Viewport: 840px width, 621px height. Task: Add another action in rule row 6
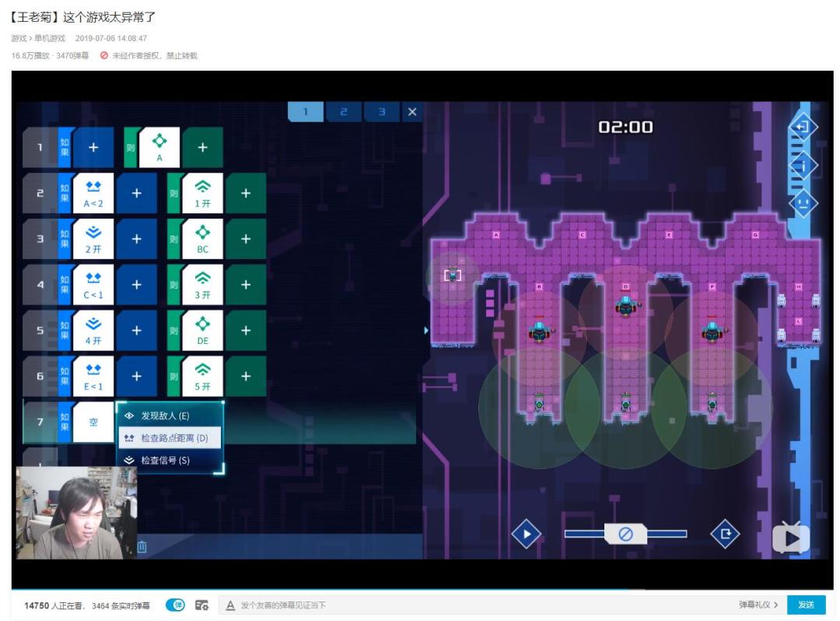(x=246, y=376)
